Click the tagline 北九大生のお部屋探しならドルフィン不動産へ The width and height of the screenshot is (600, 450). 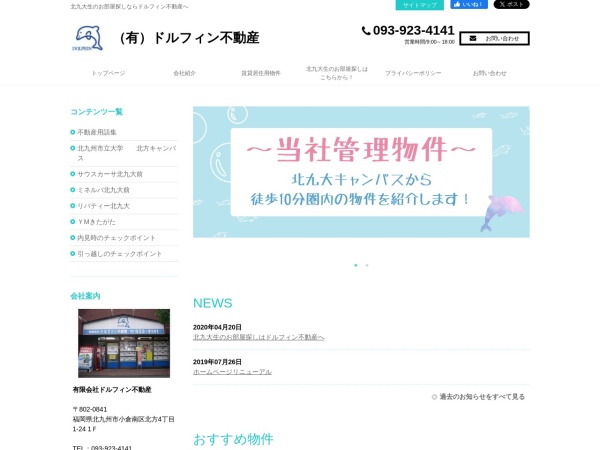(x=129, y=7)
